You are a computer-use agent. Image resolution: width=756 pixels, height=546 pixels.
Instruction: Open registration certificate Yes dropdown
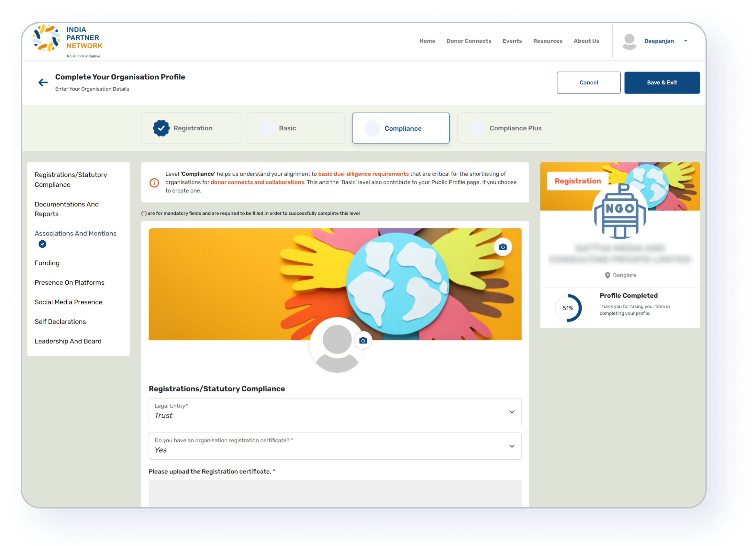(512, 446)
